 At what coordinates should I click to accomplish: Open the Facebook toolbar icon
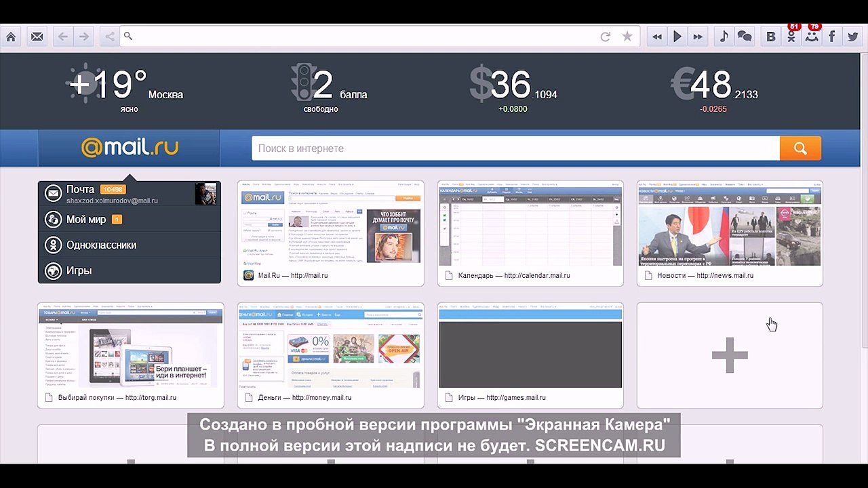click(832, 37)
